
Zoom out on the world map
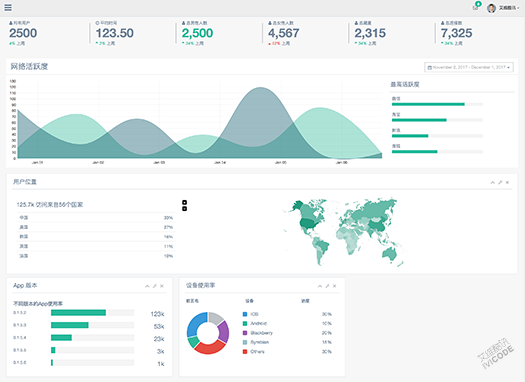[x=184, y=209]
